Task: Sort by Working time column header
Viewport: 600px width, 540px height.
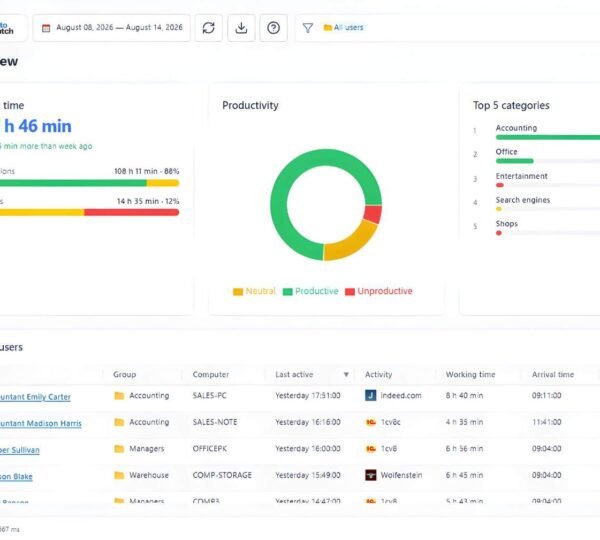Action: pos(470,374)
